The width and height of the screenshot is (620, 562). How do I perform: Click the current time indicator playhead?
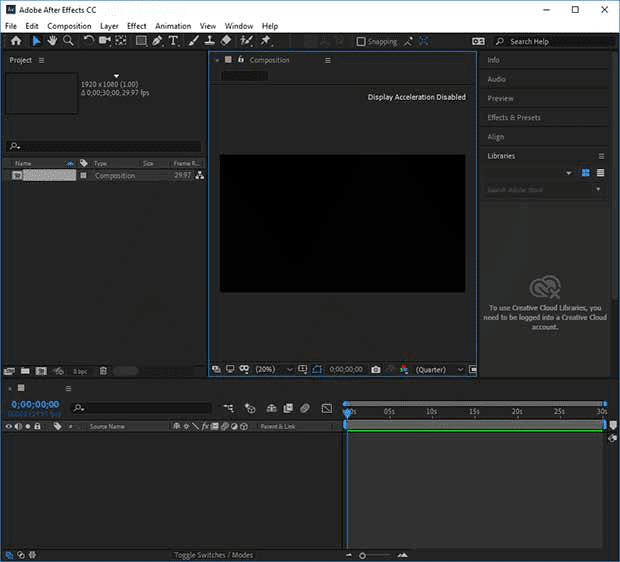[x=347, y=414]
